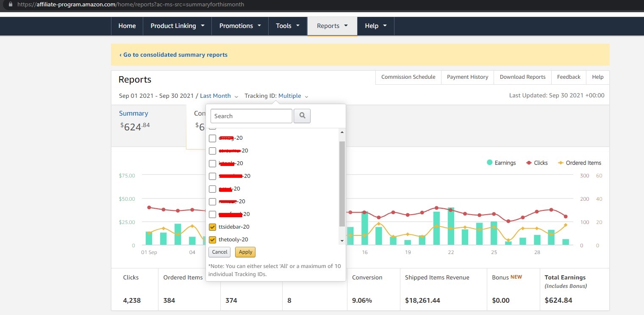Click the '01 Sep' x-axis label
Viewport: 644px width, 315px height.
point(149,252)
